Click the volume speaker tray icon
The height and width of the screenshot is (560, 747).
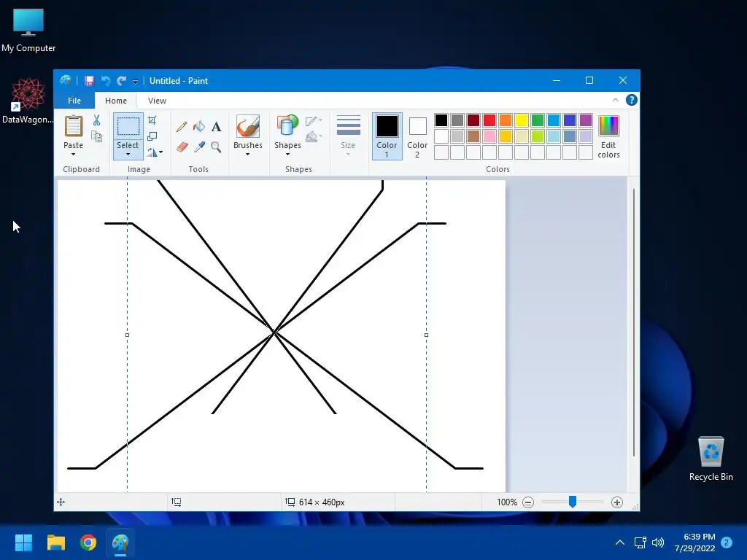(x=658, y=542)
